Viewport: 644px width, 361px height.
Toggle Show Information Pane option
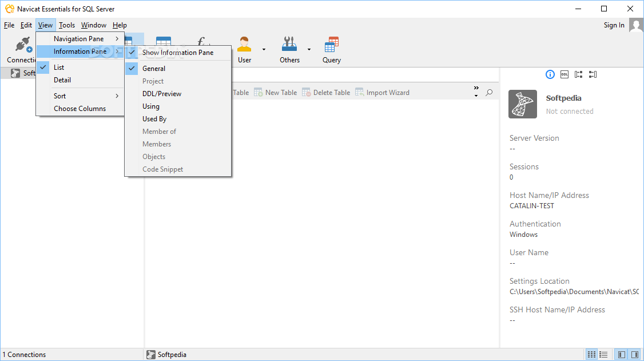(x=178, y=53)
